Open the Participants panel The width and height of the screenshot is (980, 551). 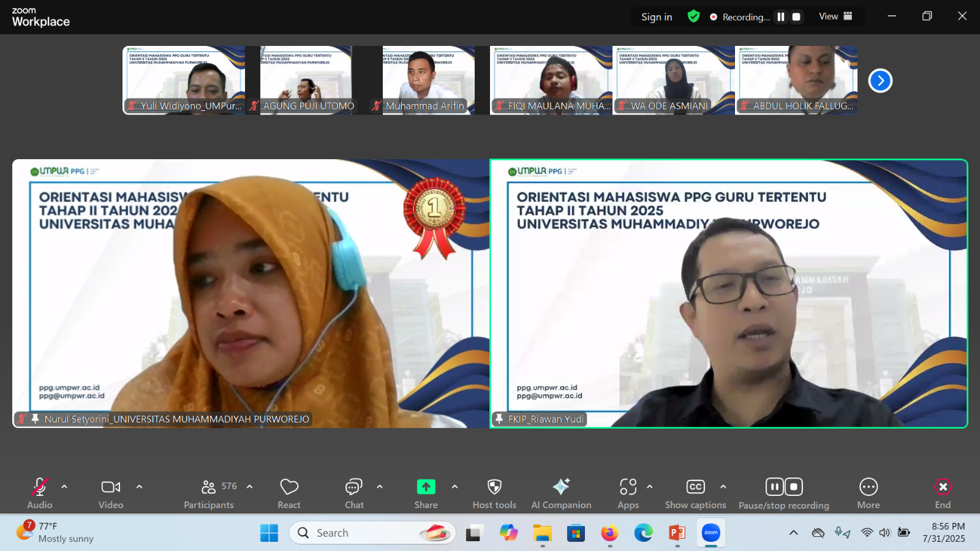coord(208,493)
